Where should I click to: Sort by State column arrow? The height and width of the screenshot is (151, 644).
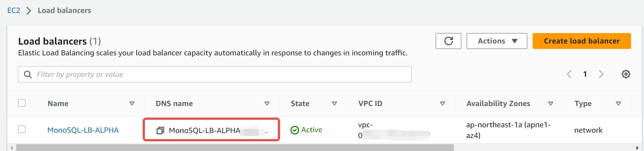point(334,104)
